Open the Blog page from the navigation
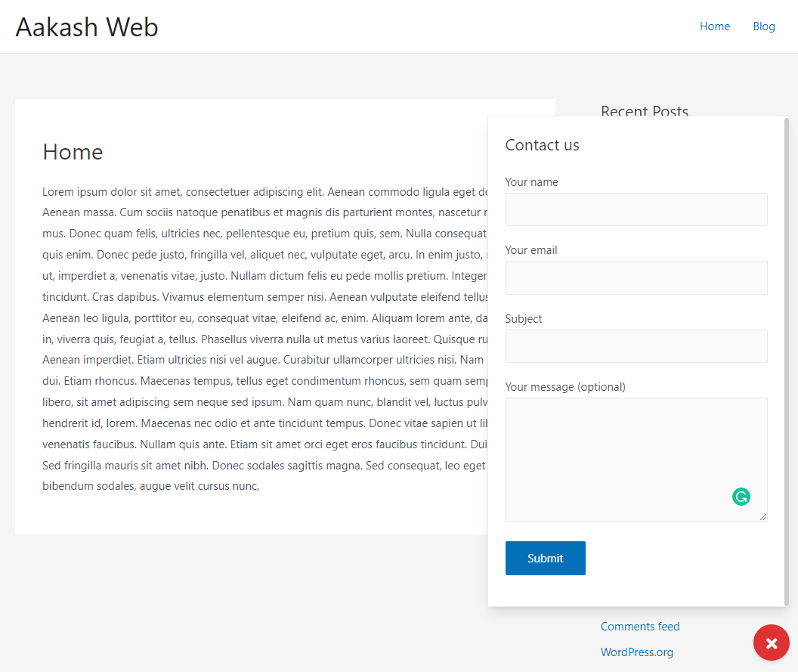The height and width of the screenshot is (672, 798). 763,26
